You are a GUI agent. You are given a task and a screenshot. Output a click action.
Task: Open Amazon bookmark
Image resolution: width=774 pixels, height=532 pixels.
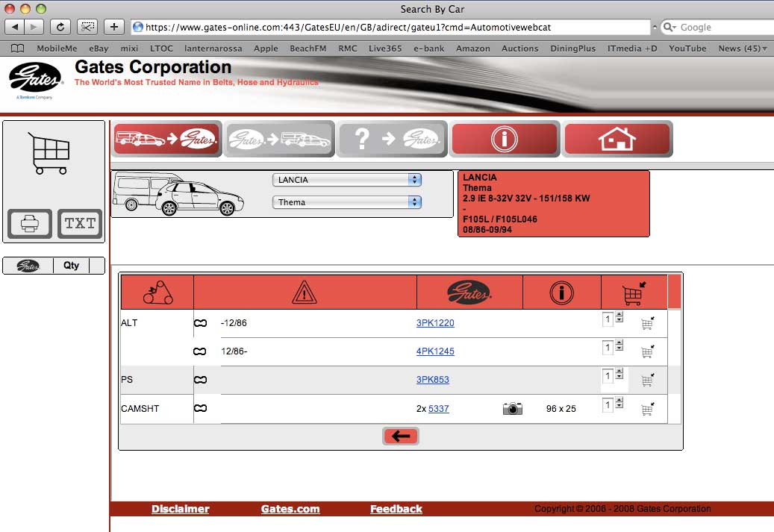473,48
